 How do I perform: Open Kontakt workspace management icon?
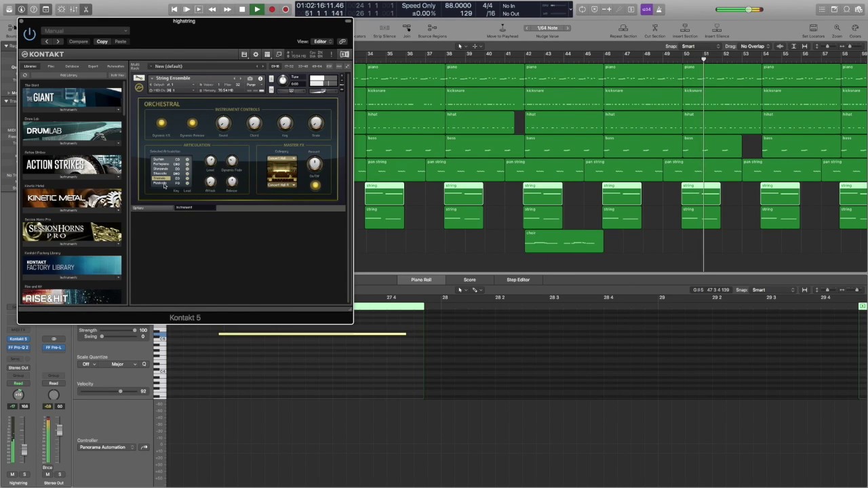point(267,54)
